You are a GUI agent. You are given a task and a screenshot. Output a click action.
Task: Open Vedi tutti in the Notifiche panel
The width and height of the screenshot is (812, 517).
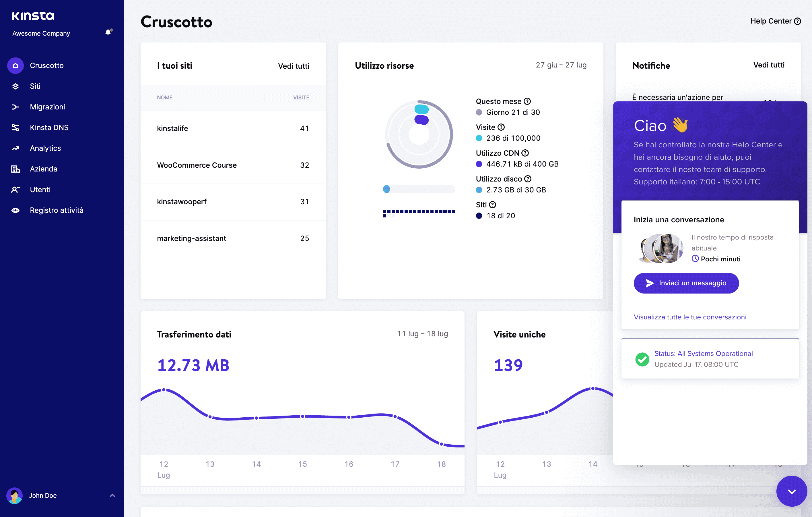769,65
